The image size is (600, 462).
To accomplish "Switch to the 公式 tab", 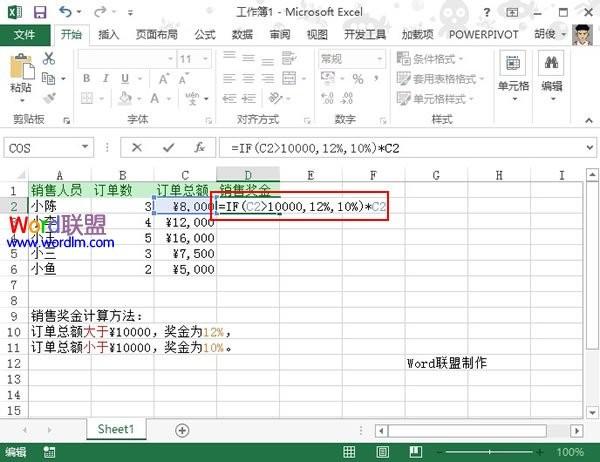I will coord(205,35).
